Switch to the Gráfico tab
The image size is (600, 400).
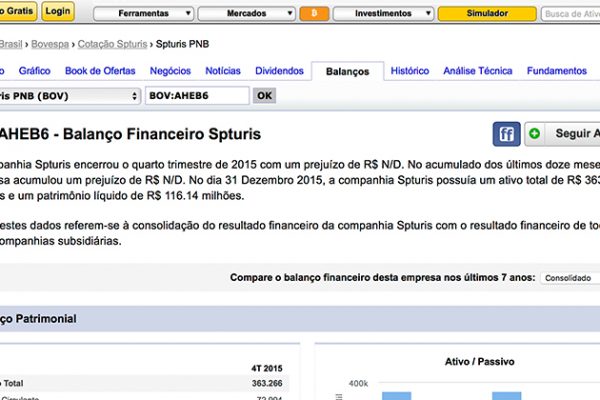pyautogui.click(x=35, y=71)
